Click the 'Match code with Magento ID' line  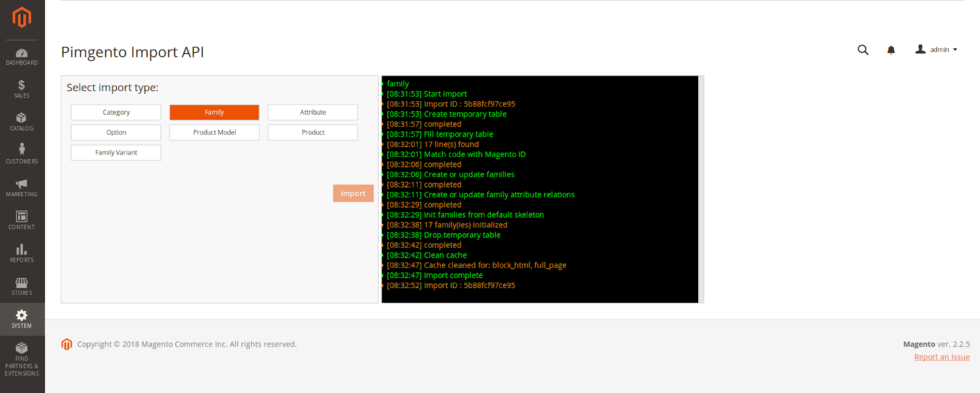pyautogui.click(x=456, y=155)
